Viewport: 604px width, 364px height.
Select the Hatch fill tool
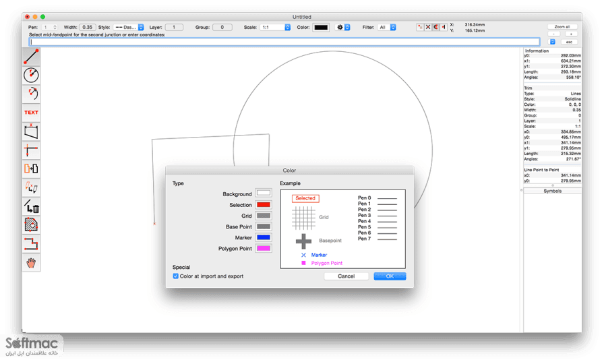click(31, 224)
